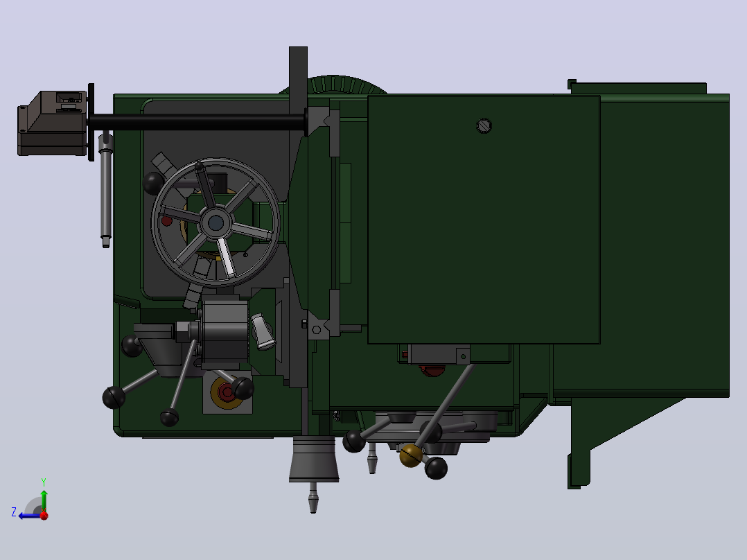The width and height of the screenshot is (747, 560).
Task: Click the small red dot inside the handwheel
Action: click(166, 221)
